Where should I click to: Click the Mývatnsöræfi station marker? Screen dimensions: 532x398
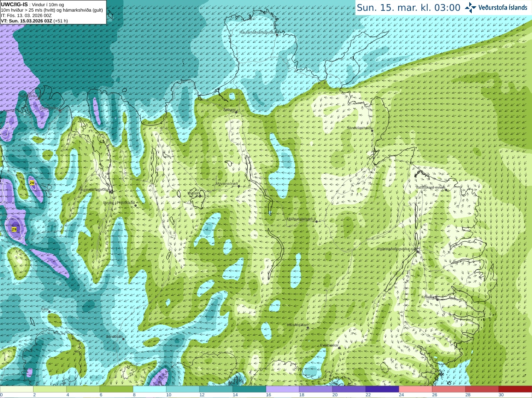(239, 186)
